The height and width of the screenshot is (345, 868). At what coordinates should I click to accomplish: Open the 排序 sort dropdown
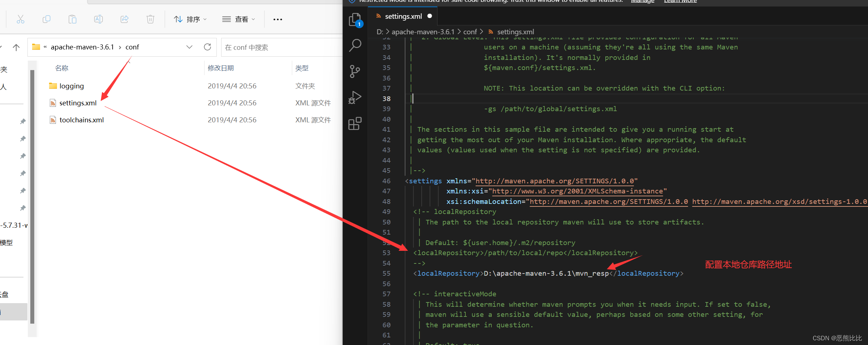click(x=190, y=19)
